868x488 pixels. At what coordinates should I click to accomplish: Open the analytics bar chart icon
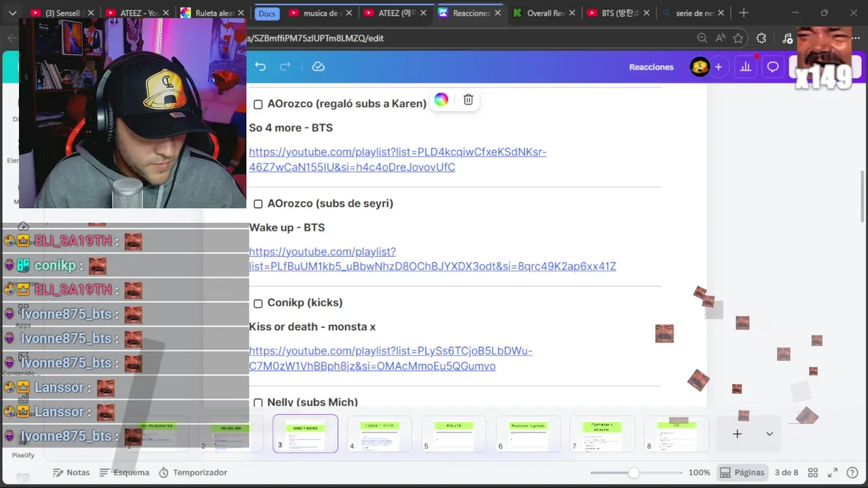pyautogui.click(x=746, y=66)
